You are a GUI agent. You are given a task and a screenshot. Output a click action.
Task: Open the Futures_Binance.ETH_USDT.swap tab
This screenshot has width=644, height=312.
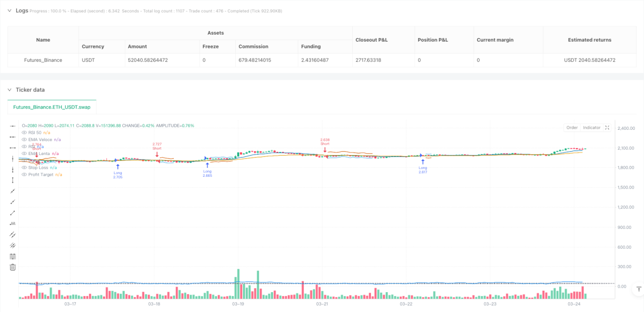click(52, 107)
